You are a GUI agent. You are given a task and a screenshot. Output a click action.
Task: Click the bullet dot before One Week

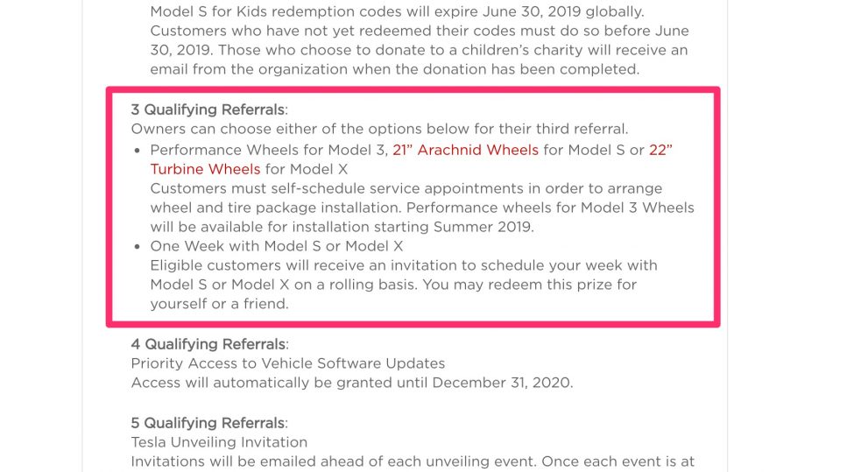[138, 247]
